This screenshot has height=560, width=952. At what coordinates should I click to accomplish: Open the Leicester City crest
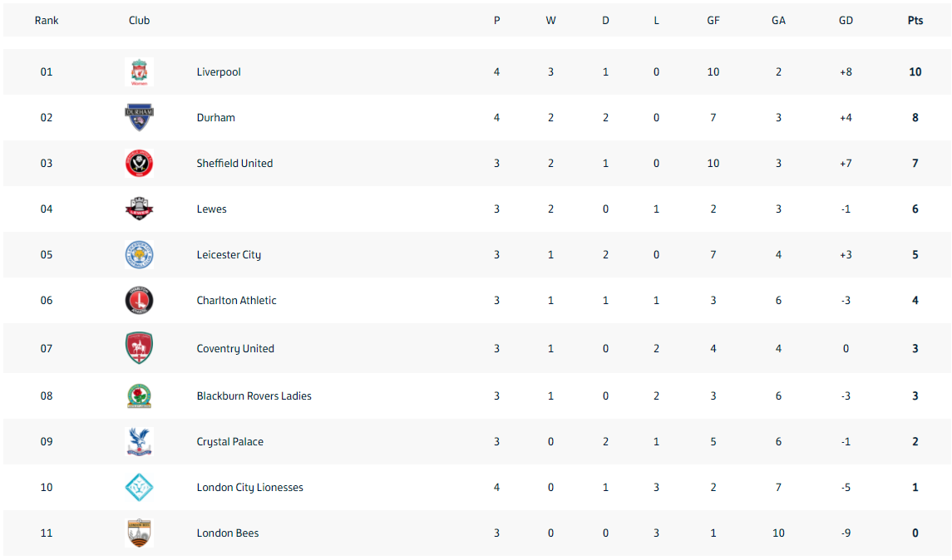point(139,255)
